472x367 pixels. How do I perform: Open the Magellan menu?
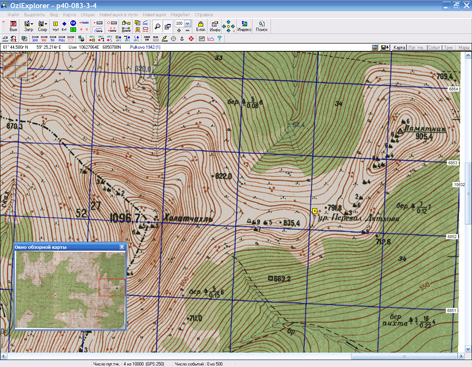[x=180, y=15]
